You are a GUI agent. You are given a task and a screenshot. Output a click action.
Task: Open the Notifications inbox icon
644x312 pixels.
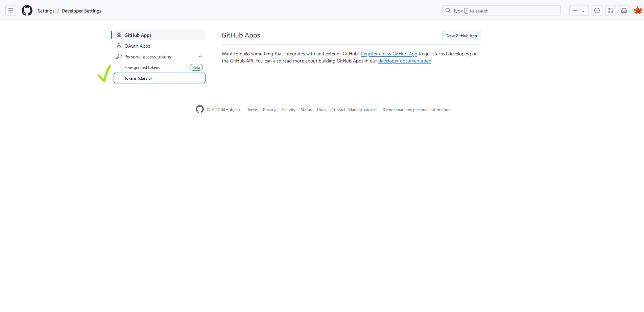[x=624, y=11]
